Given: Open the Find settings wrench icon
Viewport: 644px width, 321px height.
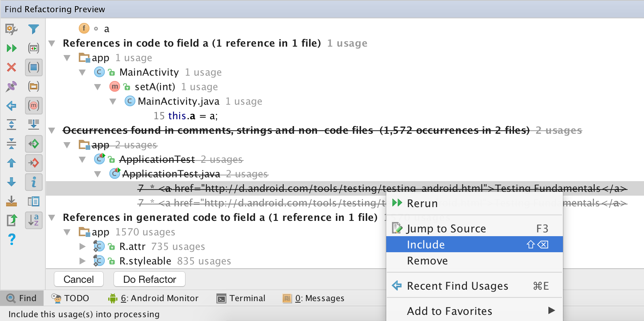Looking at the screenshot, I should tap(11, 29).
